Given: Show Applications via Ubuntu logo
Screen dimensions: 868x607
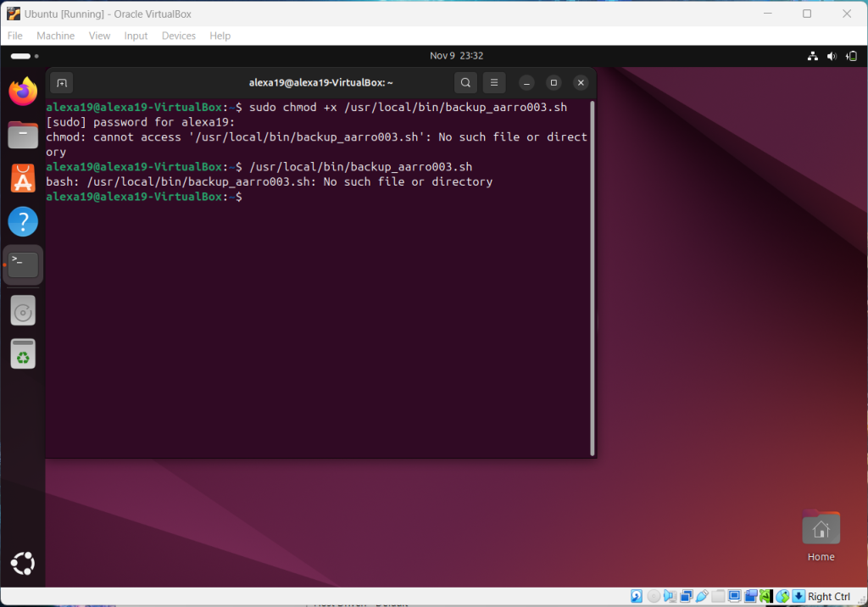Looking at the screenshot, I should (x=23, y=563).
